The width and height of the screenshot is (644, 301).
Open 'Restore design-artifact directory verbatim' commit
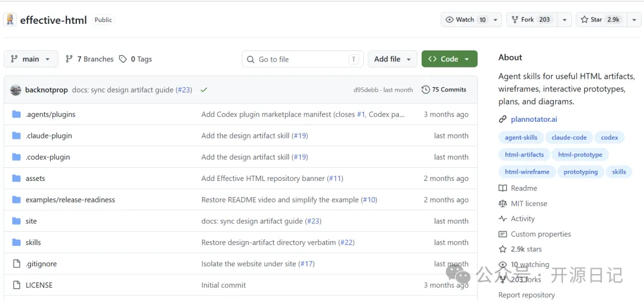pyautogui.click(x=268, y=242)
